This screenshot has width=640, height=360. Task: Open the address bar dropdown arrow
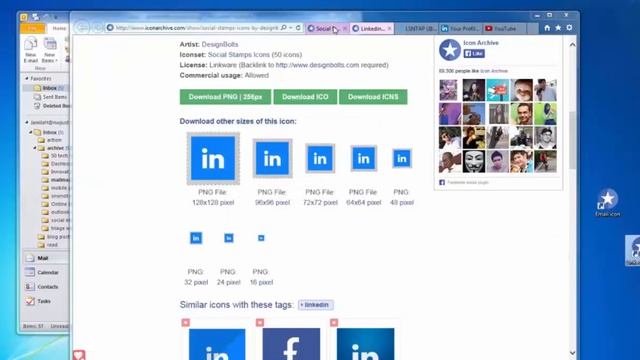point(291,28)
